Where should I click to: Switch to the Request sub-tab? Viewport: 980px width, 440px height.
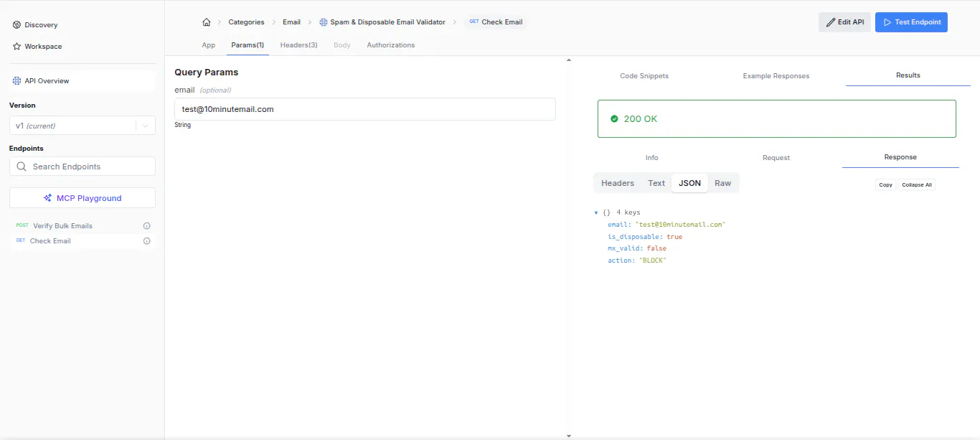pos(776,158)
